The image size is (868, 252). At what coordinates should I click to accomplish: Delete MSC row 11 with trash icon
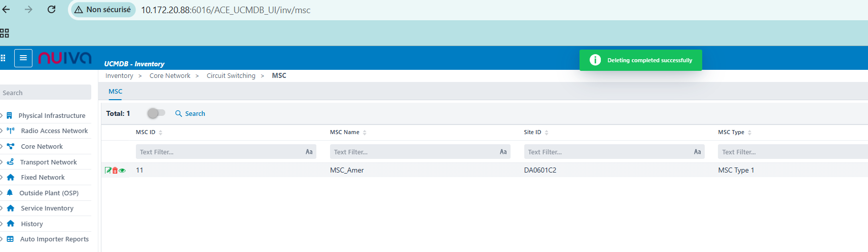coord(115,171)
